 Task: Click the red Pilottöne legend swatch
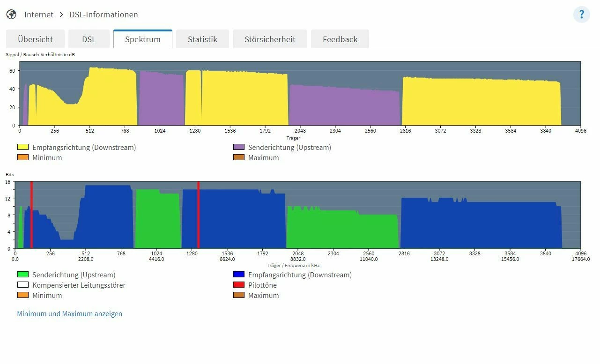(x=239, y=285)
